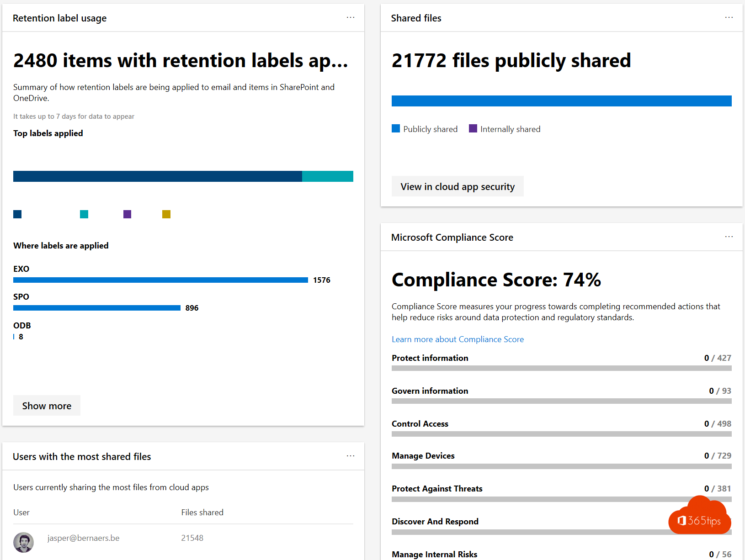Click the Shared files card title

pos(416,18)
